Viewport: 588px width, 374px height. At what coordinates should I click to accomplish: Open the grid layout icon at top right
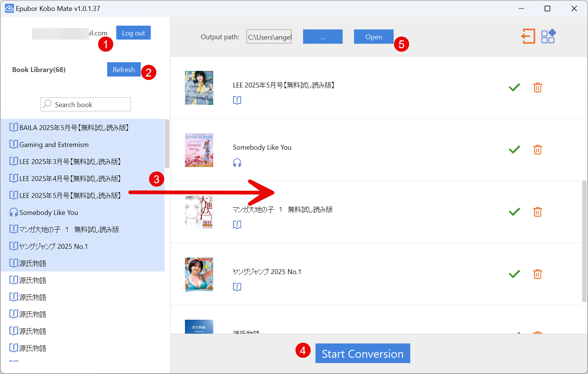click(x=548, y=37)
